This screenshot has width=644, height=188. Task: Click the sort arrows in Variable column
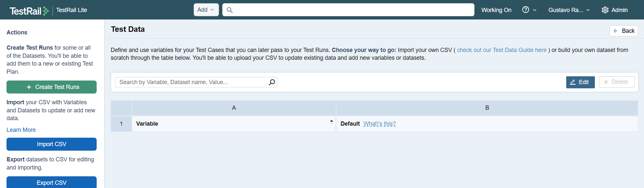(x=331, y=122)
